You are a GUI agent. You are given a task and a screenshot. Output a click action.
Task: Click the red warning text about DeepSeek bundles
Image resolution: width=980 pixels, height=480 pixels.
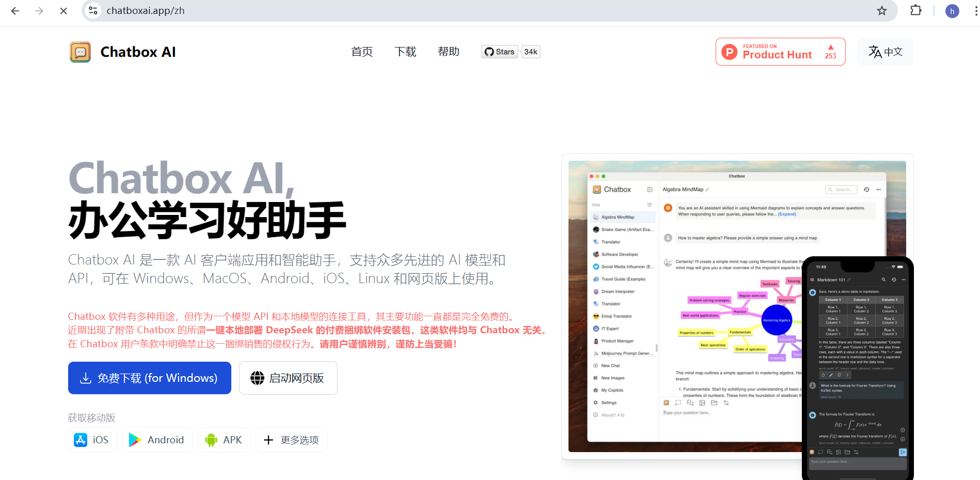point(307,330)
